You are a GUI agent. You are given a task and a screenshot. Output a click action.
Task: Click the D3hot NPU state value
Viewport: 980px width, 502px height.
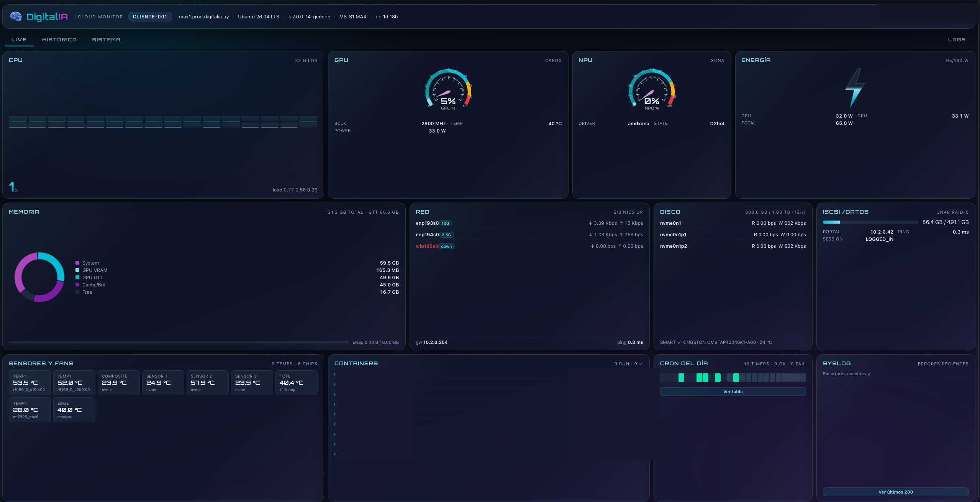point(717,123)
